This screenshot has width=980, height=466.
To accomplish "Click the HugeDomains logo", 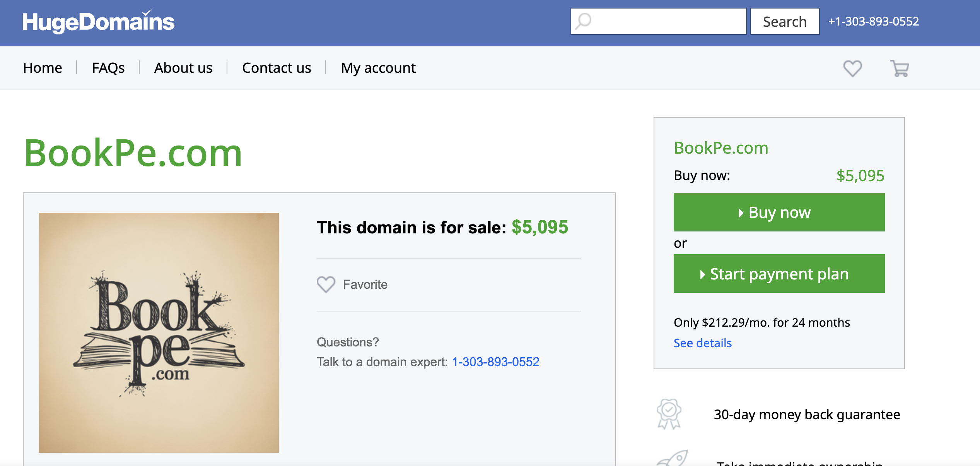I will [98, 22].
